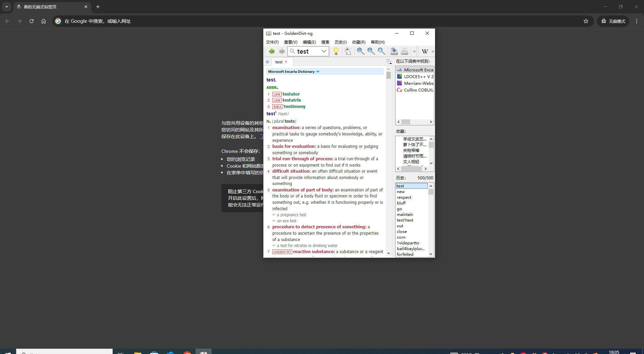Select Collins COBUILD in found dictionaries list
644x354 pixels.
point(415,90)
